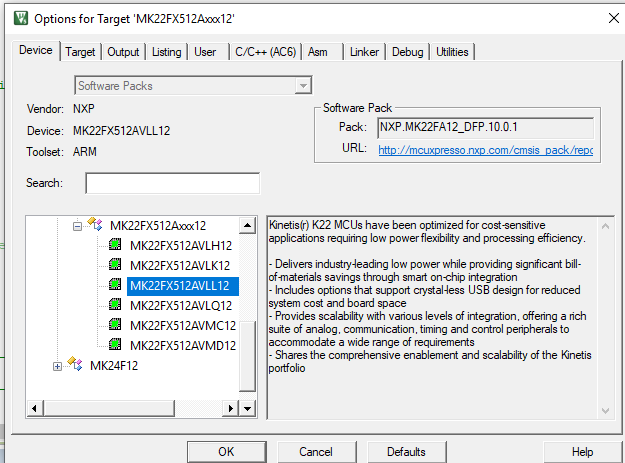Click the chip icon next to MK22FX512AVMC12

coord(115,324)
